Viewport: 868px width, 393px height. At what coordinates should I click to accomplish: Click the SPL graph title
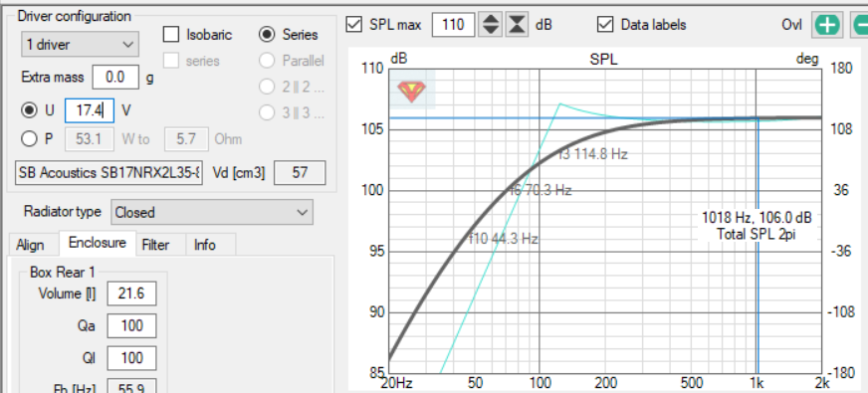pyautogui.click(x=604, y=60)
